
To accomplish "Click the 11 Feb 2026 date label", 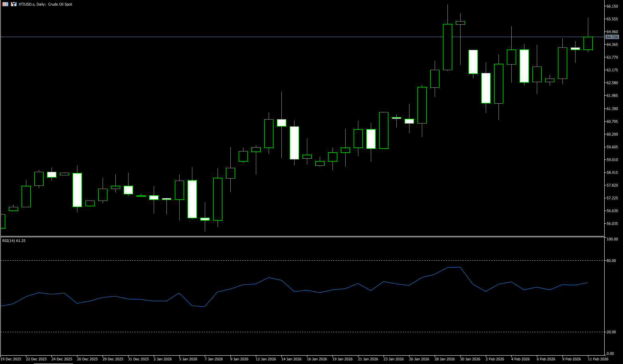I will click(598, 359).
